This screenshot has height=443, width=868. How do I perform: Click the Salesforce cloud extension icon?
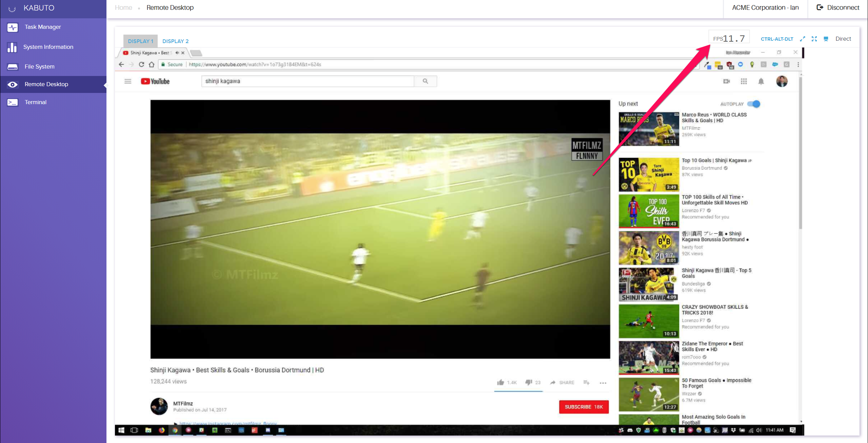(x=775, y=64)
